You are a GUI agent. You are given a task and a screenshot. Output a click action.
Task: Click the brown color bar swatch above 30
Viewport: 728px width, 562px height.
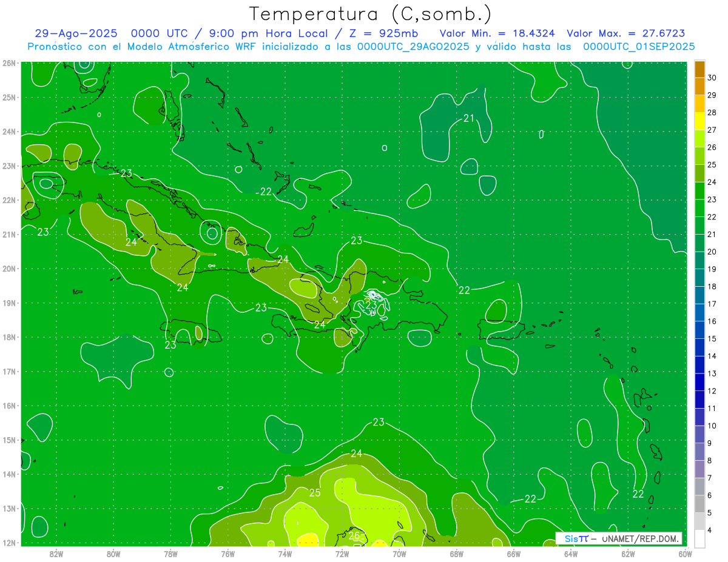point(699,69)
